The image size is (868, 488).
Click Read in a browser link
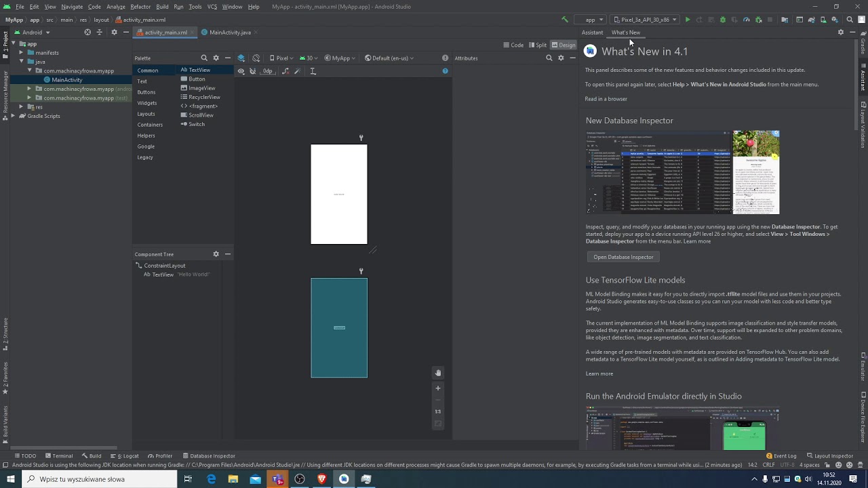pos(606,99)
